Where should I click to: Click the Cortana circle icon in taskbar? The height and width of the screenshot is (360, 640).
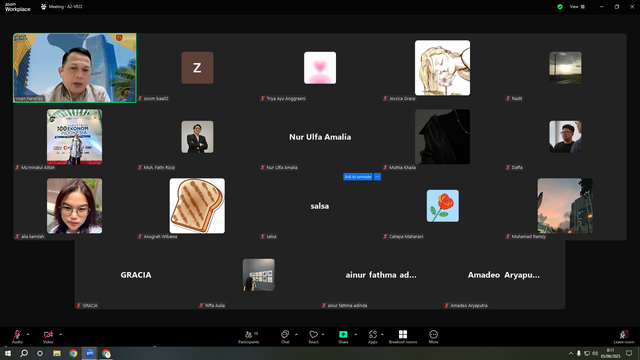point(40,353)
